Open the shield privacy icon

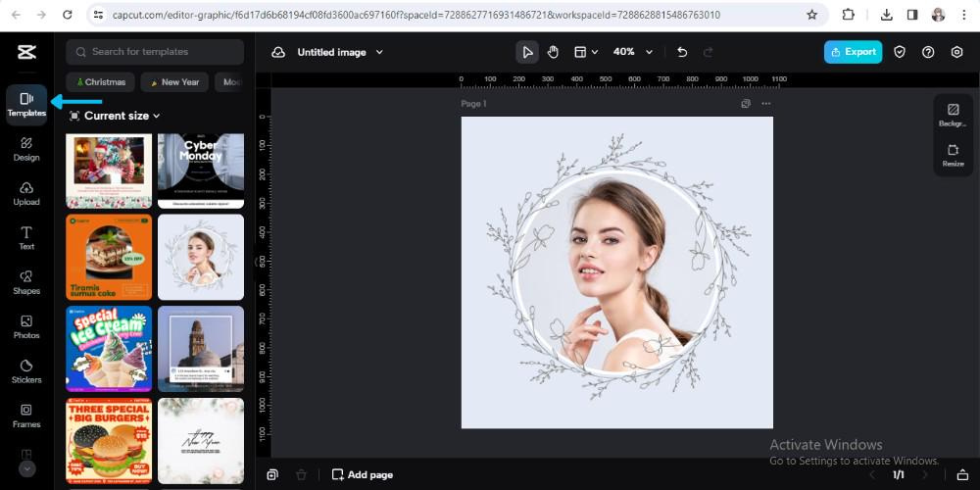[900, 52]
